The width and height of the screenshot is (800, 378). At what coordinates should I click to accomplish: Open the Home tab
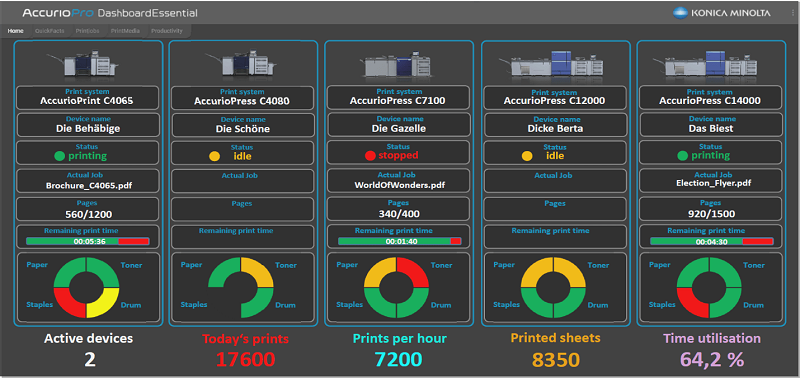[15, 31]
